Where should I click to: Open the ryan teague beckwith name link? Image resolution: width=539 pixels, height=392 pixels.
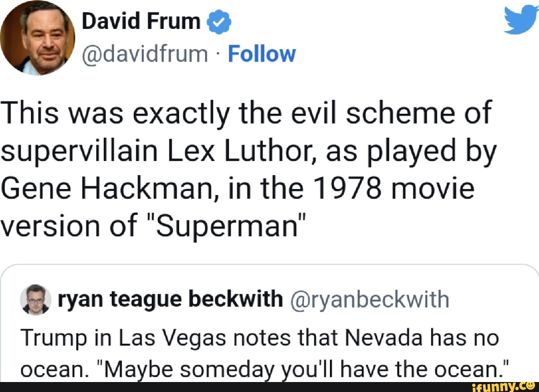point(170,299)
